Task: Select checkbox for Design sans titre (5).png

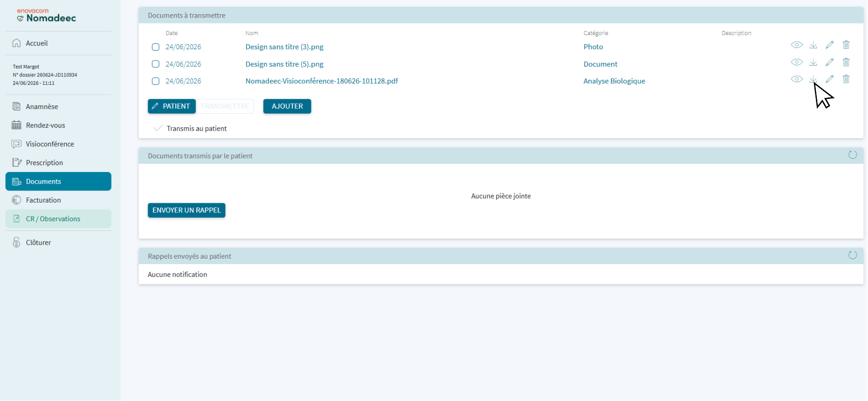Action: (x=156, y=64)
